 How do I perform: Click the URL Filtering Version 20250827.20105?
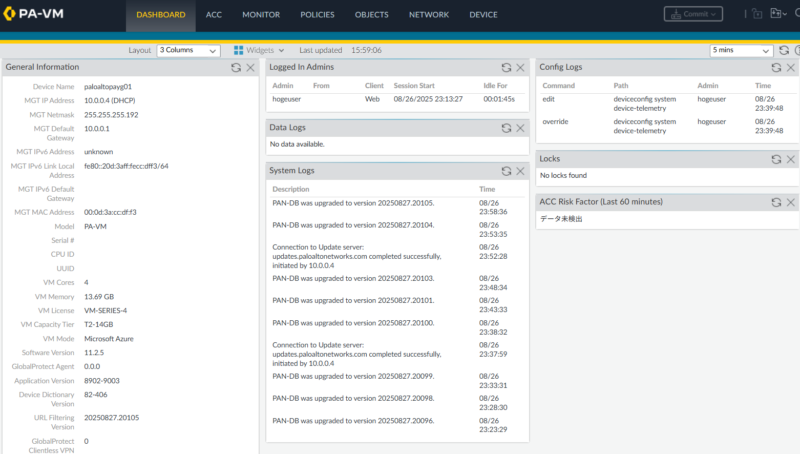pos(112,418)
